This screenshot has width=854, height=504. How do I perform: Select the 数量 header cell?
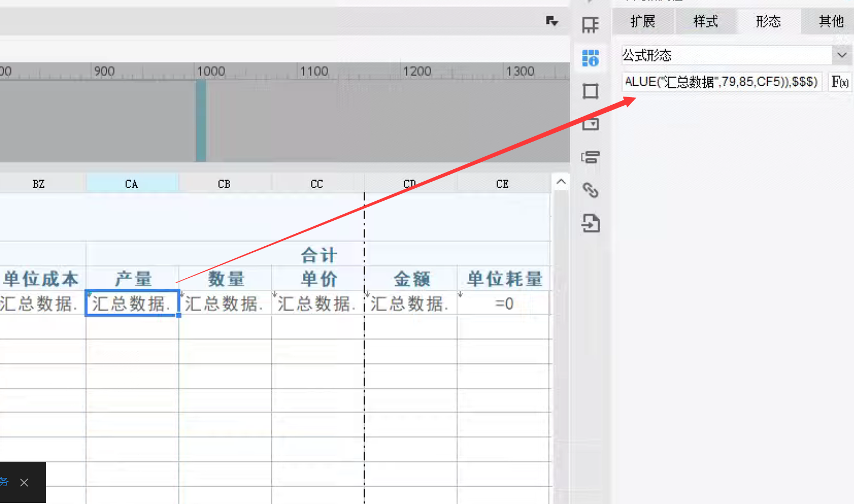225,279
